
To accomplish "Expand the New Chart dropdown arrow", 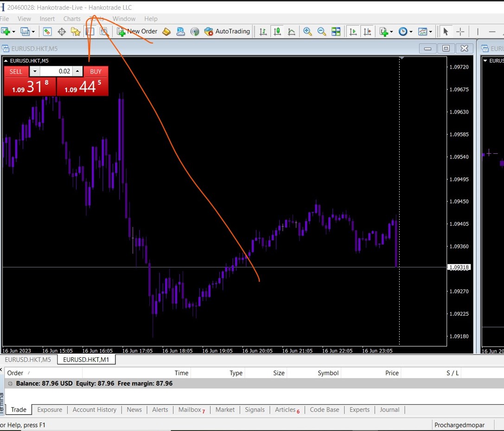I will point(13,32).
